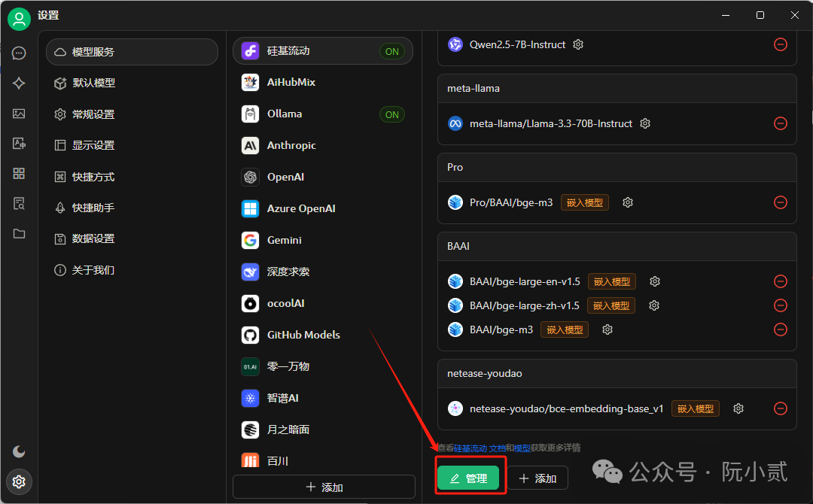
Task: Open 硅基流动 文档 link
Action: [x=480, y=448]
